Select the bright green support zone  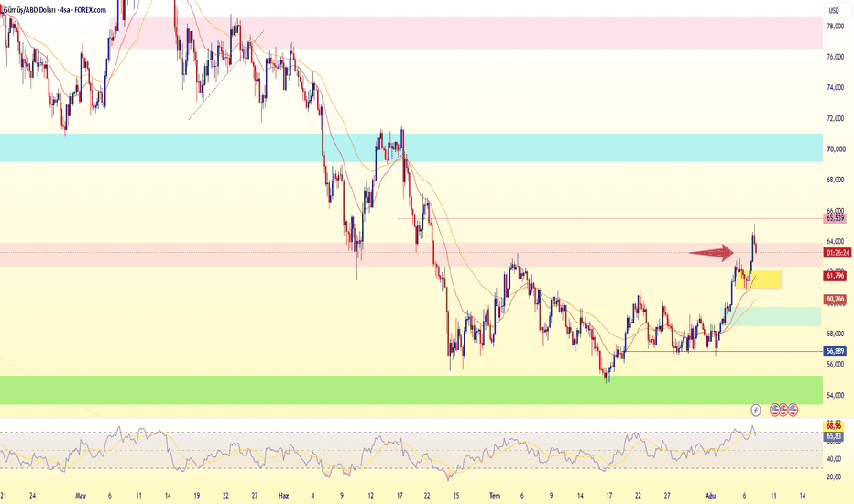coord(411,389)
